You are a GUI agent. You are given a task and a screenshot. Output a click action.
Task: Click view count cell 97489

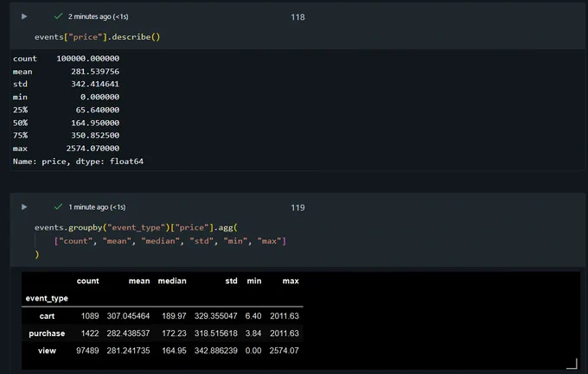coord(87,351)
